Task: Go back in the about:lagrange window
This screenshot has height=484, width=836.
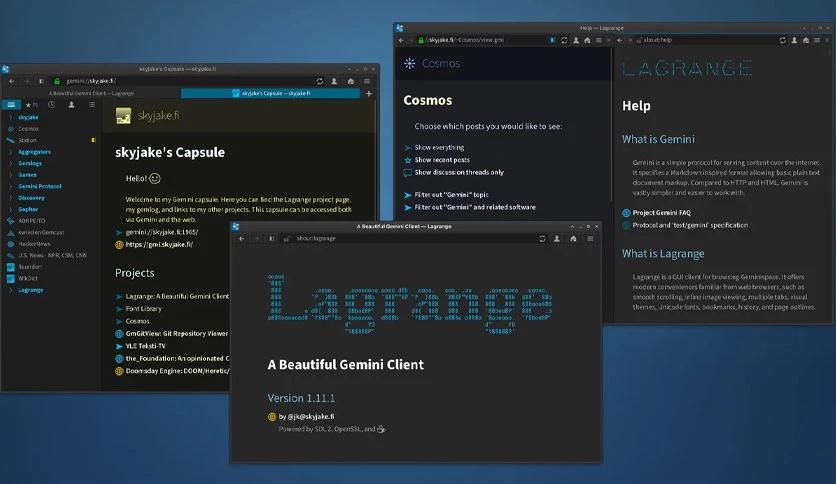Action: (x=242, y=239)
